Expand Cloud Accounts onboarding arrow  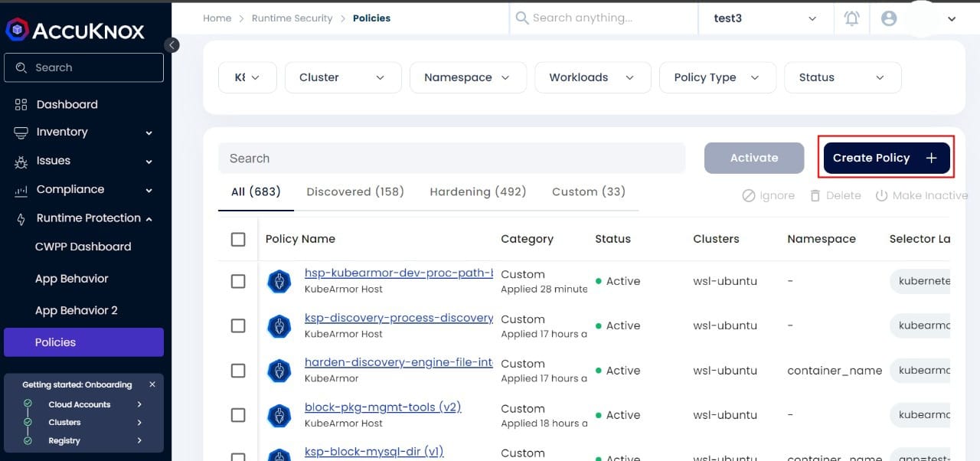(139, 404)
